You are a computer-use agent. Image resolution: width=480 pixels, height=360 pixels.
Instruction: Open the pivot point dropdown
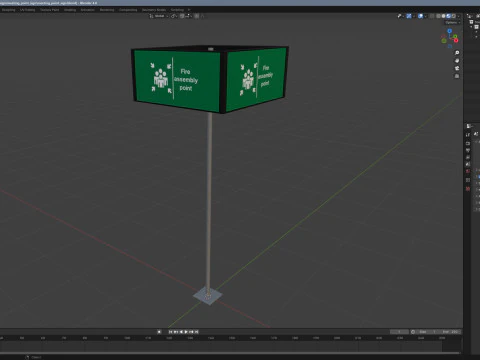coord(174,16)
